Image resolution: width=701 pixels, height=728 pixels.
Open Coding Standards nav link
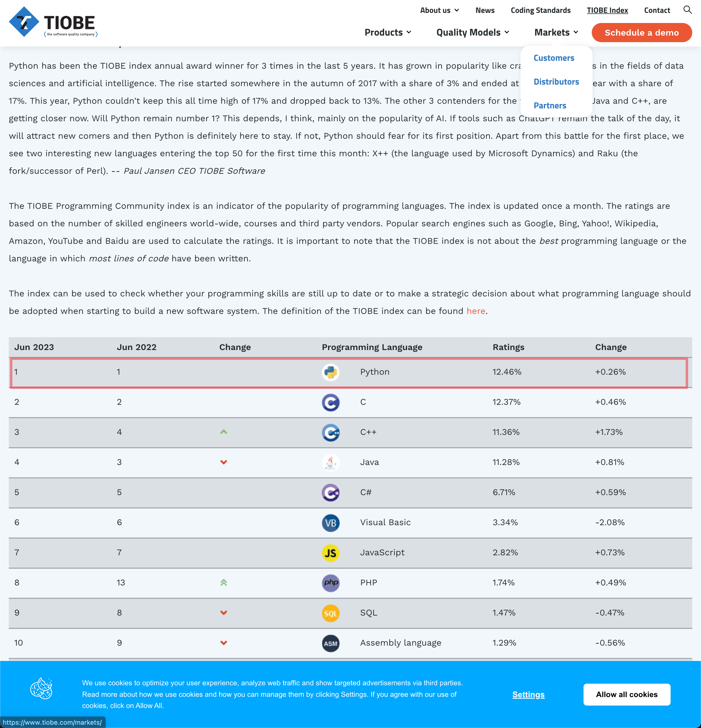541,10
